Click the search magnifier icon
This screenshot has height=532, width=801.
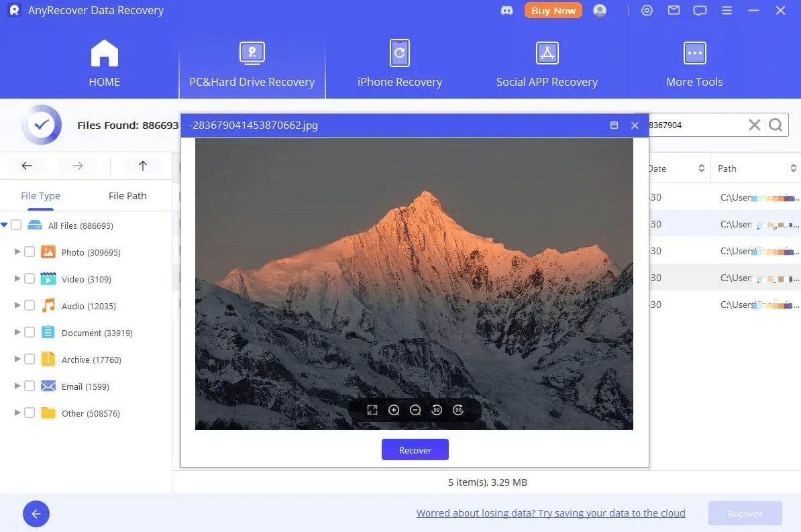tap(776, 125)
